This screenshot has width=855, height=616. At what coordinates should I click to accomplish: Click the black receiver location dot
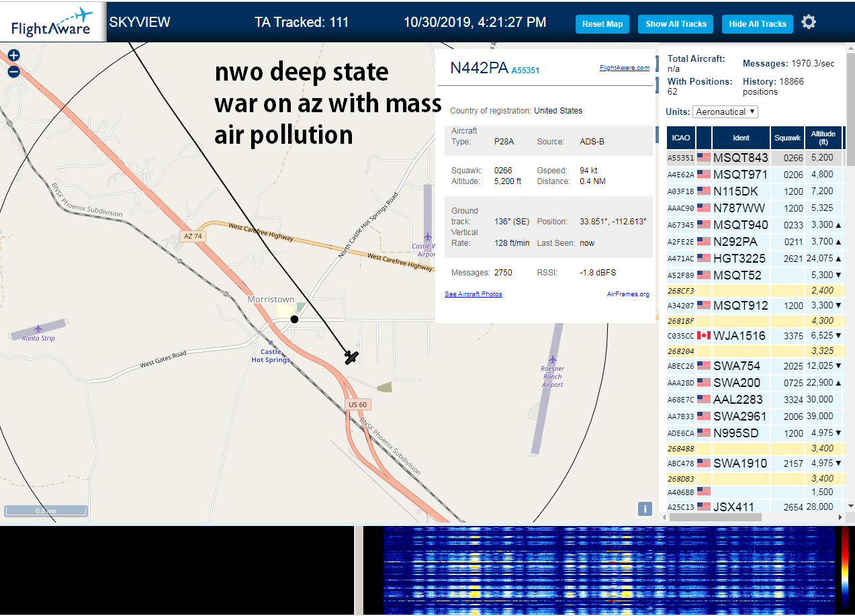294,319
